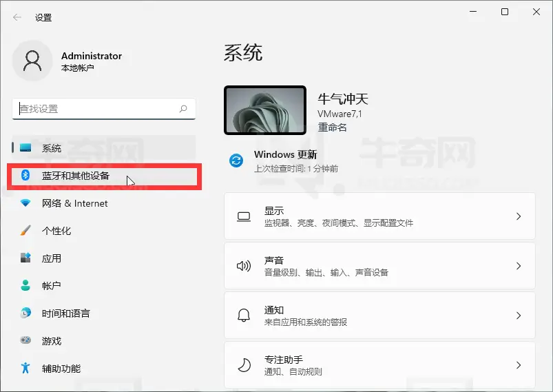Click the Bluetooth icon in the sidebar
Screen dimensions: 553x392
pos(25,175)
